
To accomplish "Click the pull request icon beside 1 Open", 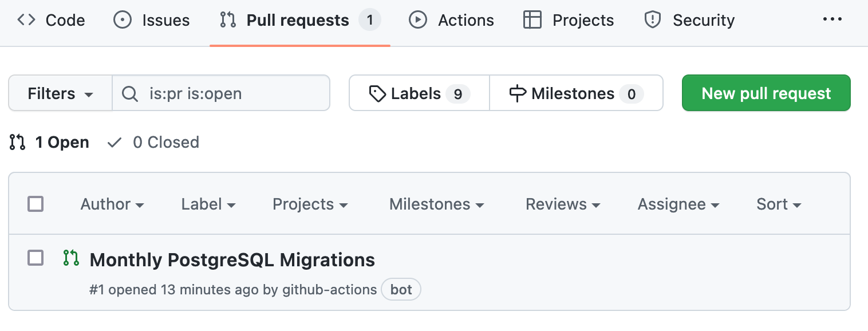I will tap(17, 142).
